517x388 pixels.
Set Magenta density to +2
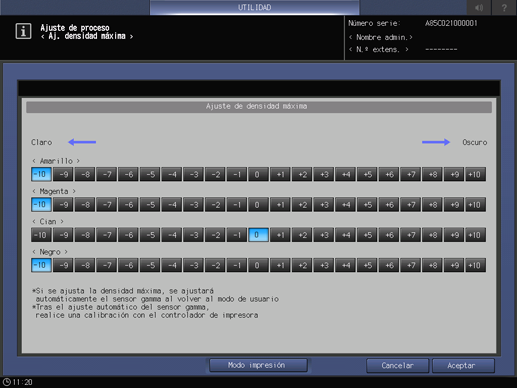click(x=302, y=205)
